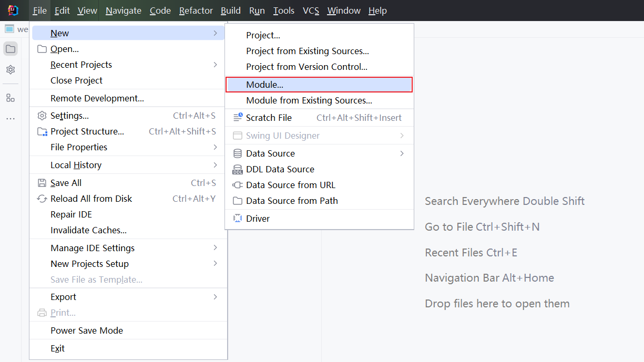Screen dimensions: 644x362
Task: Select the highlighted Module menu entry
Action: [x=319, y=85]
